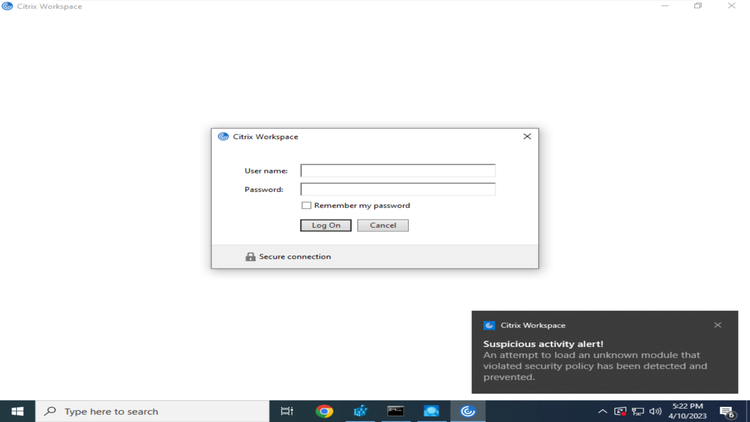This screenshot has height=422, width=750.
Task: Dismiss the Suspicious activity alert notification
Action: [717, 325]
